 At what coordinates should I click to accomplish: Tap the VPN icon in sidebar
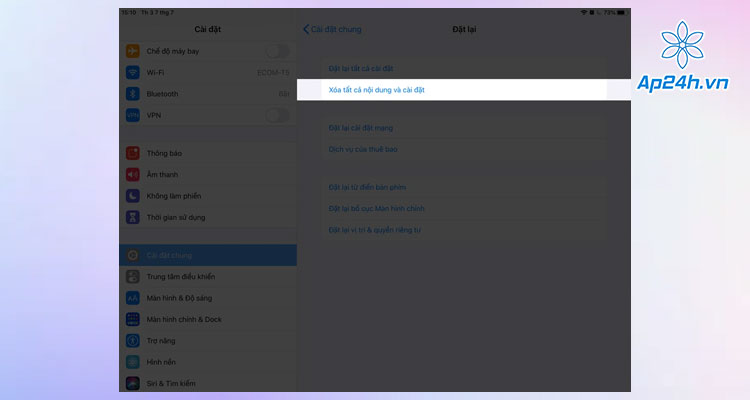tap(132, 115)
